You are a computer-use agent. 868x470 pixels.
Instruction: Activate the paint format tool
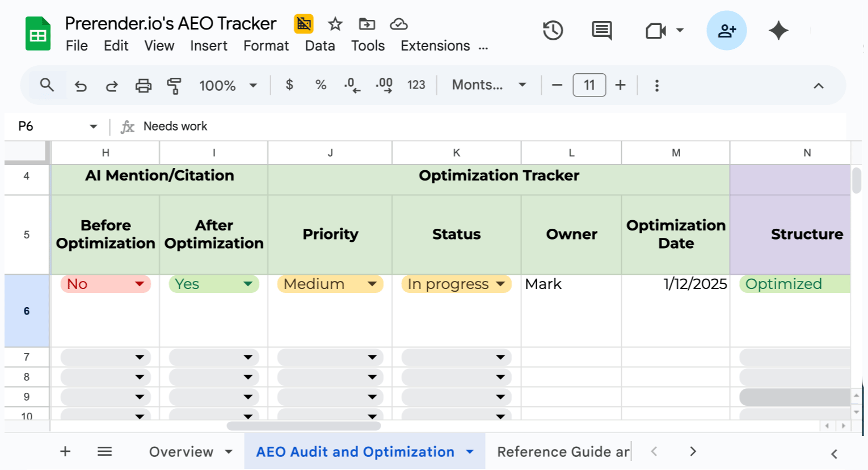coord(174,86)
